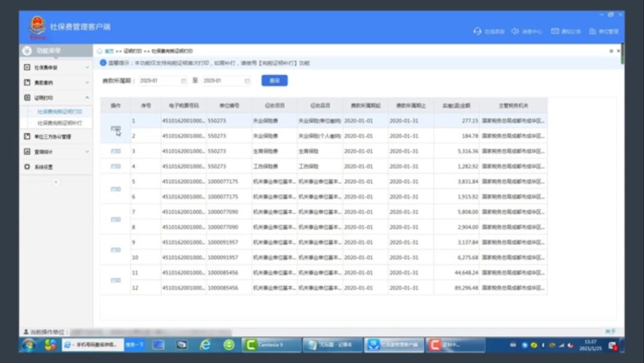Open 在线客服 headset icon in header
Screen dimensions: 644x363
coord(477,31)
